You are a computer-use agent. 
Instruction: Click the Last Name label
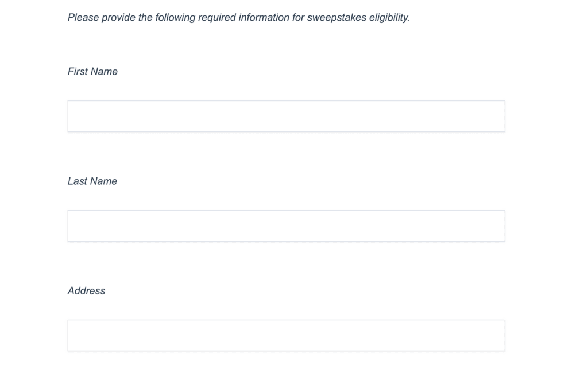click(92, 181)
